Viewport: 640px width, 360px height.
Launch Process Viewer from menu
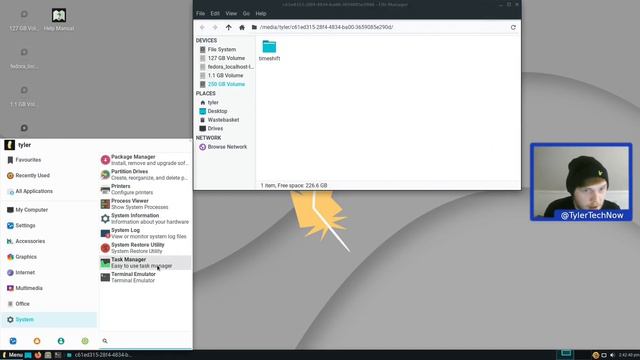pos(145,204)
